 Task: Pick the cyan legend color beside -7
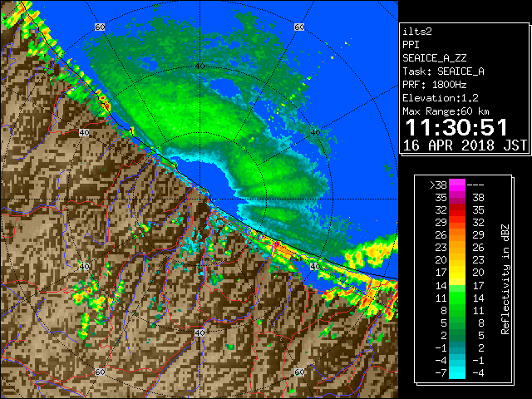point(457,373)
